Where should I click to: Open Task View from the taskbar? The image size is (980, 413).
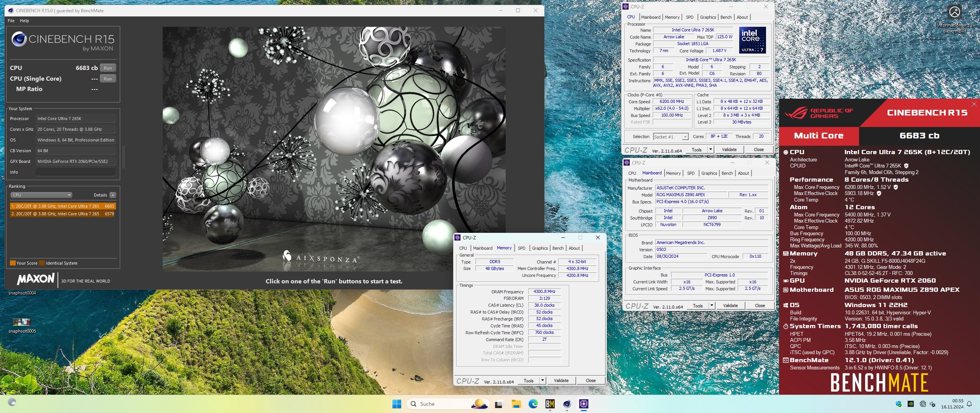point(499,404)
